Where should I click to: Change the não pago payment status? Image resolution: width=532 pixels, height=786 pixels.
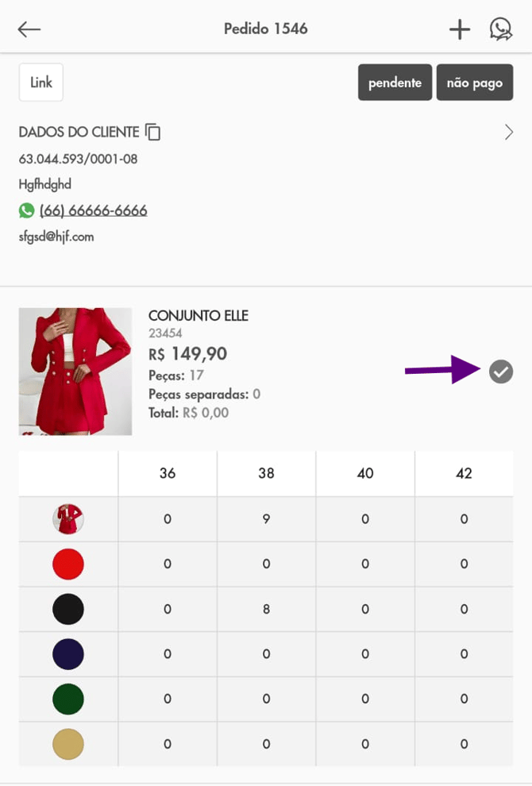[475, 83]
